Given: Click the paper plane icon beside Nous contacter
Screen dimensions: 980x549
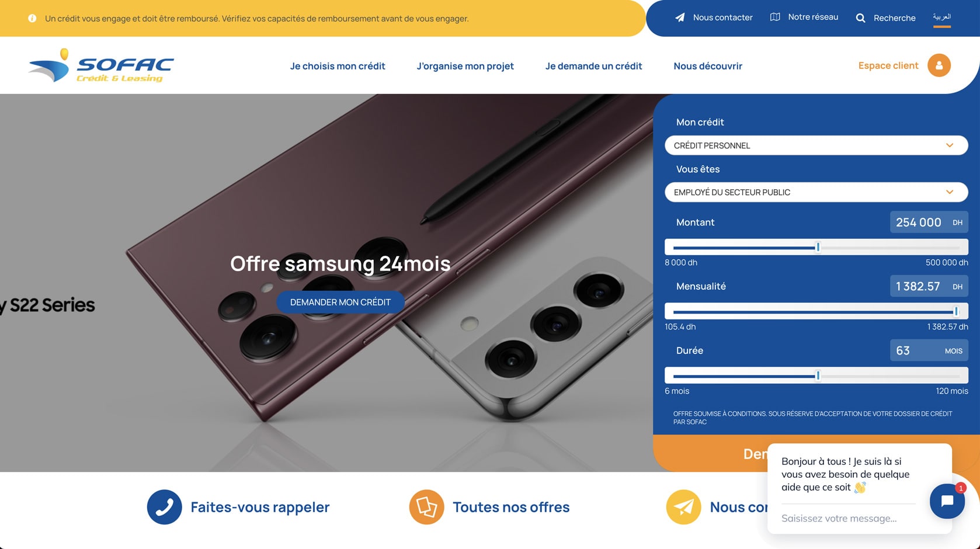Looking at the screenshot, I should click(680, 18).
